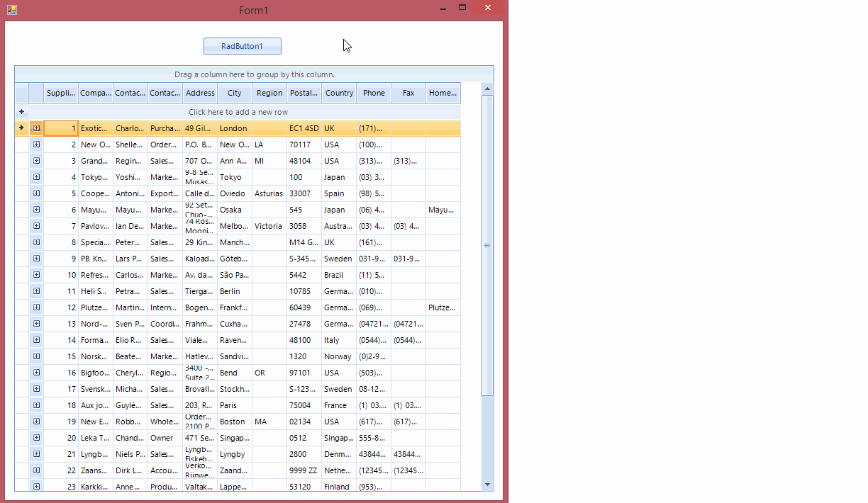
Task: Click the Fax column header
Action: click(x=408, y=93)
